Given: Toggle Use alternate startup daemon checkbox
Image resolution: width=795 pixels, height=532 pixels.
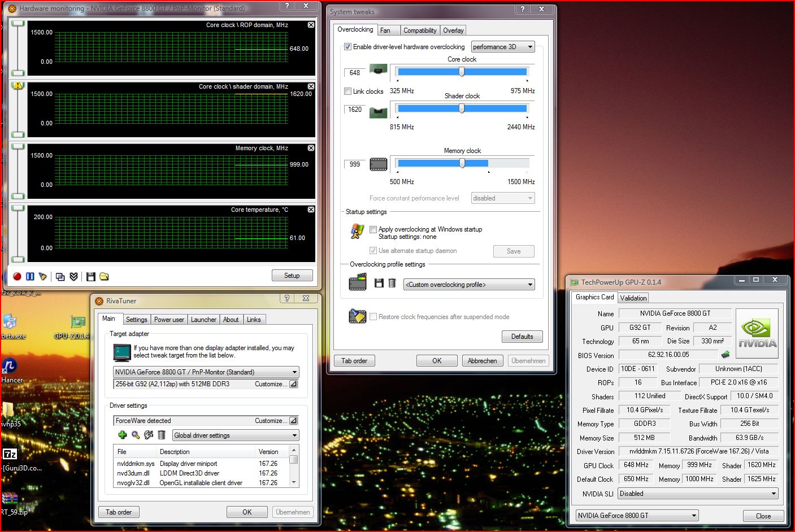Looking at the screenshot, I should pyautogui.click(x=373, y=250).
